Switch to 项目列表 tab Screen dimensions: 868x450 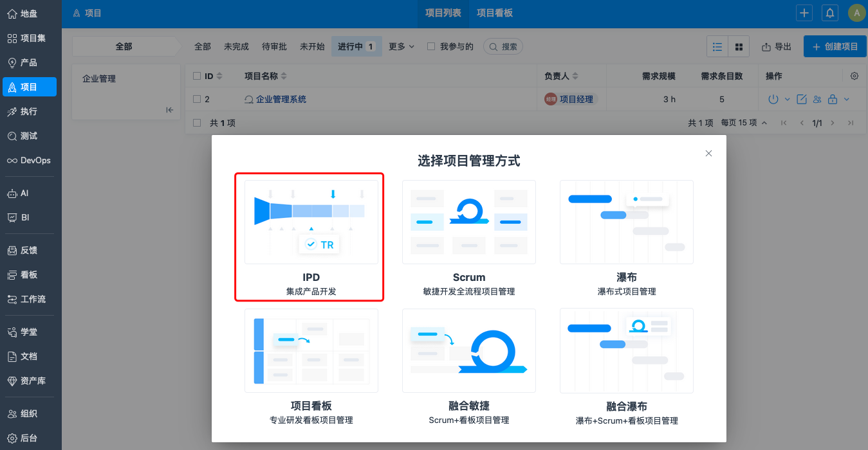click(x=443, y=13)
